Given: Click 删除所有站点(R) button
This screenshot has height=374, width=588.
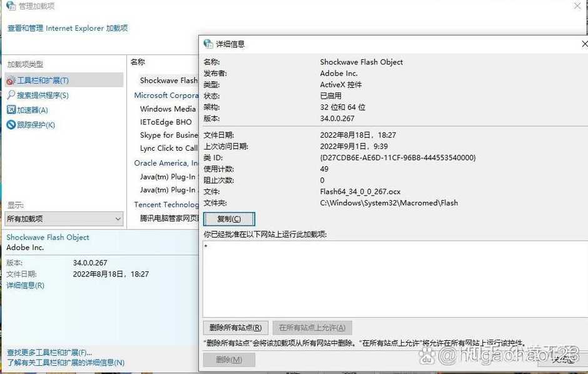Looking at the screenshot, I should pos(235,328).
